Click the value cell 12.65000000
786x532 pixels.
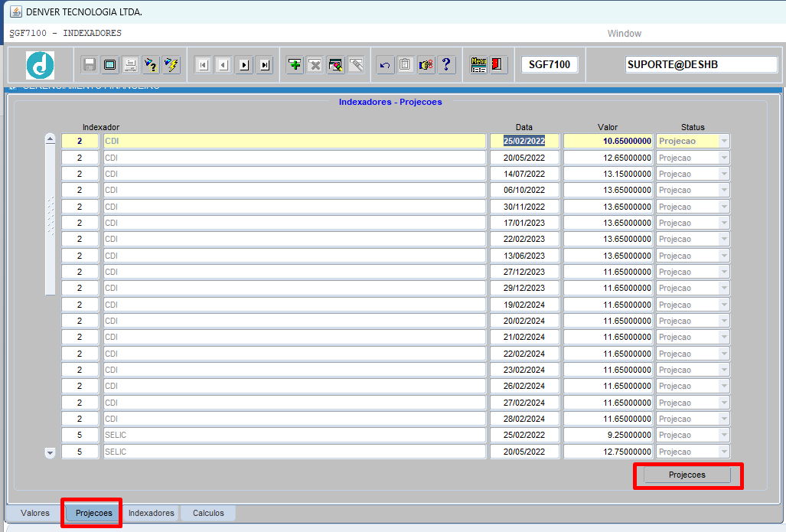tap(608, 158)
